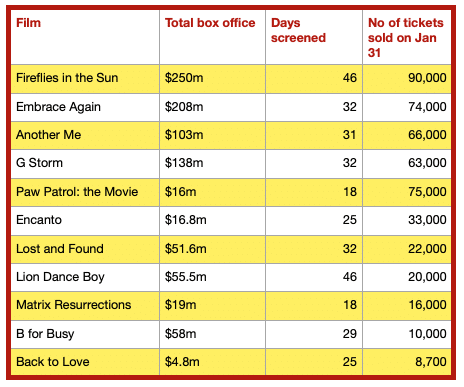Click the Another Me row title
This screenshot has height=387, width=464.
tap(49, 135)
